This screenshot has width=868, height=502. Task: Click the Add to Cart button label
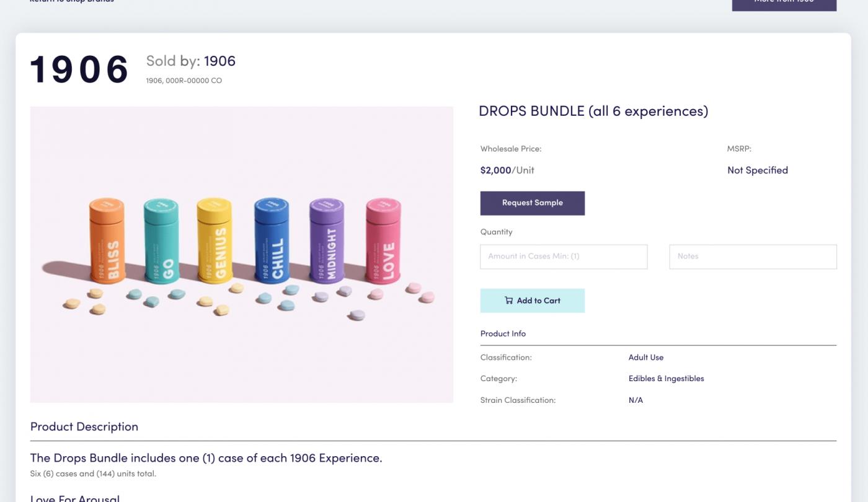tap(538, 301)
